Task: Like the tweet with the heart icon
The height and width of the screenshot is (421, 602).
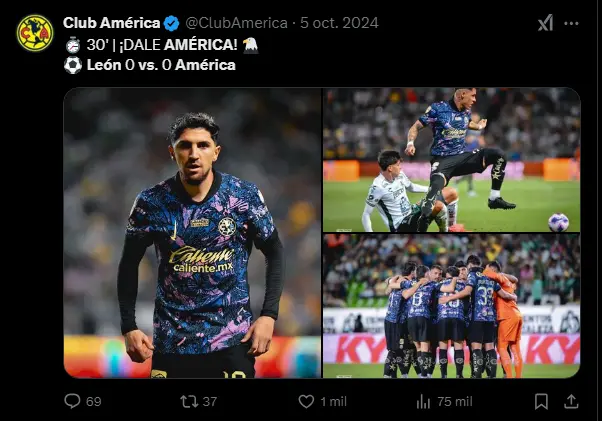Action: 306,401
